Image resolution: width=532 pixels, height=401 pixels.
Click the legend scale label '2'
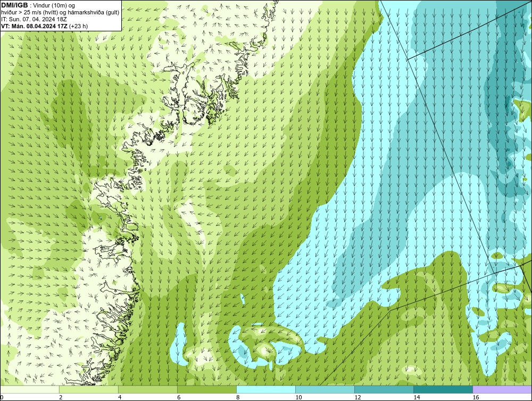[61, 398]
